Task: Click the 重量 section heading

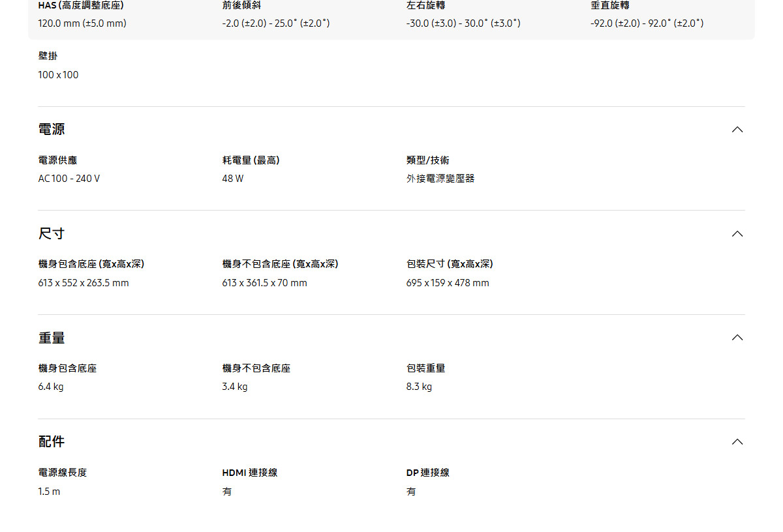Action: click(x=52, y=338)
